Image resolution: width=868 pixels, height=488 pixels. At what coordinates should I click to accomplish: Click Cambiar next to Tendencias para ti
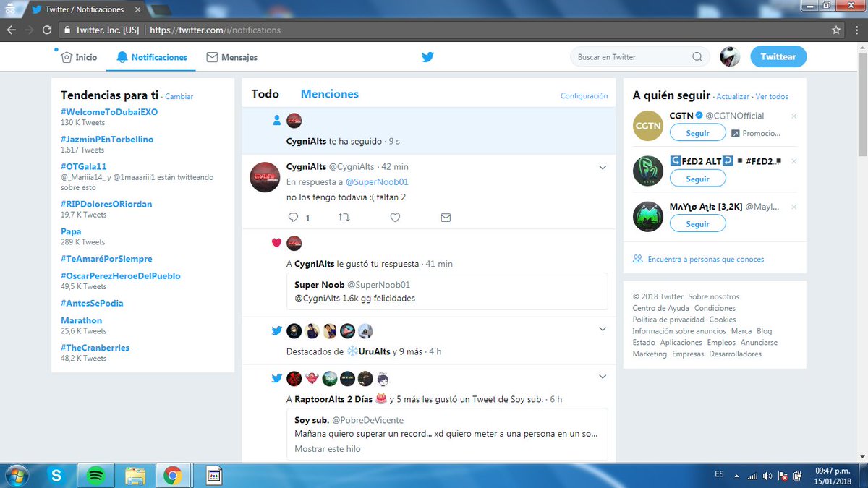(179, 96)
